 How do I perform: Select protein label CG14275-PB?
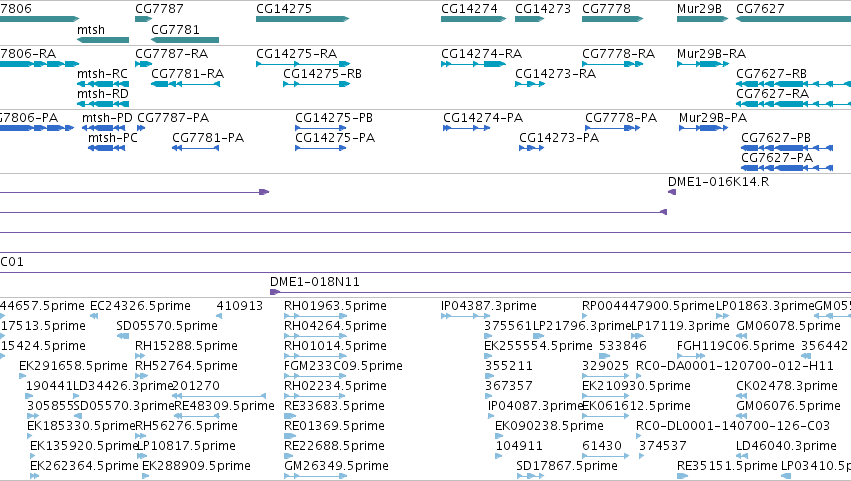[x=334, y=118]
